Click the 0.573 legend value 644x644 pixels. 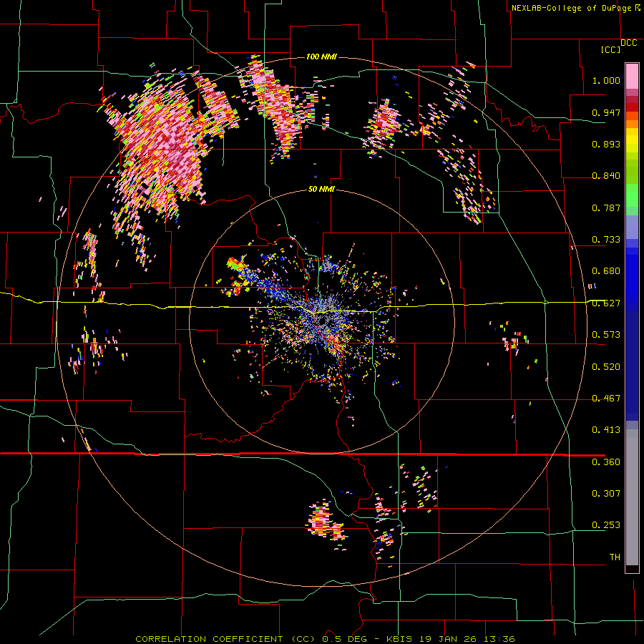(x=606, y=335)
